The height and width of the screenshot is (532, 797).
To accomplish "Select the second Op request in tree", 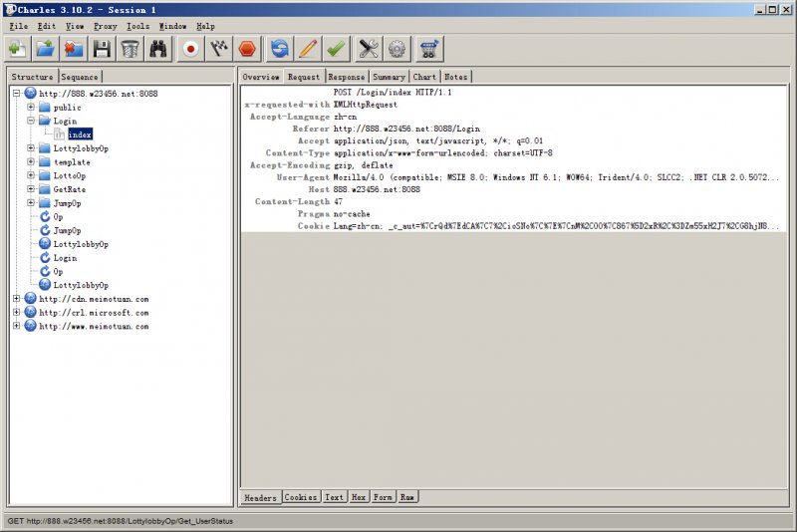I will coord(59,271).
